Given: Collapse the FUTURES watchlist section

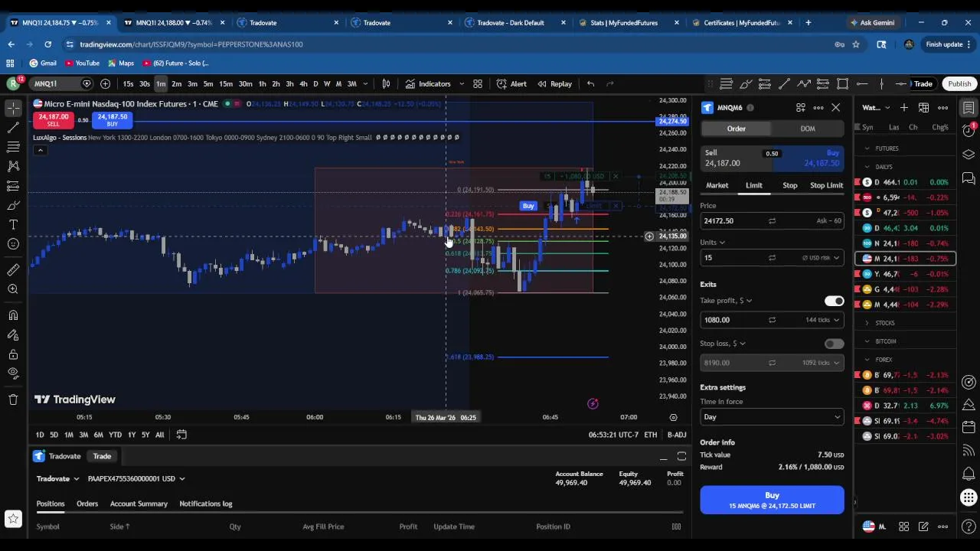Looking at the screenshot, I should (867, 148).
